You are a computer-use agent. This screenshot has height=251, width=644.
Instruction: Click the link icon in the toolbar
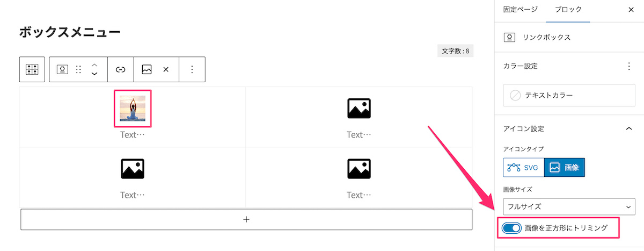[x=121, y=69]
